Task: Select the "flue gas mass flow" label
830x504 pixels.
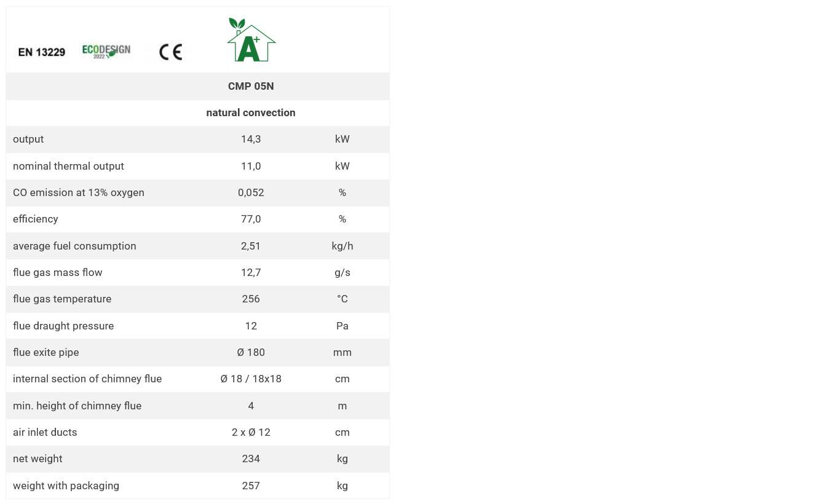Action: pyautogui.click(x=58, y=272)
